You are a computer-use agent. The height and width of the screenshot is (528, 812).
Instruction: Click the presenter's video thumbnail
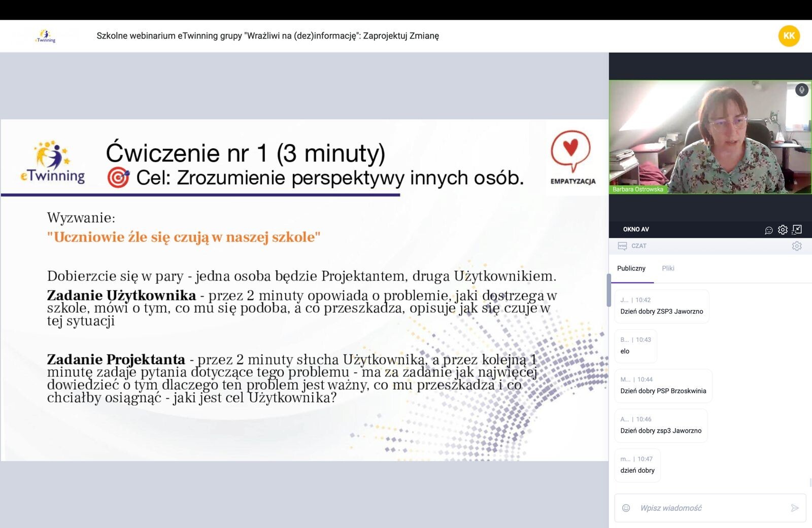(x=710, y=137)
